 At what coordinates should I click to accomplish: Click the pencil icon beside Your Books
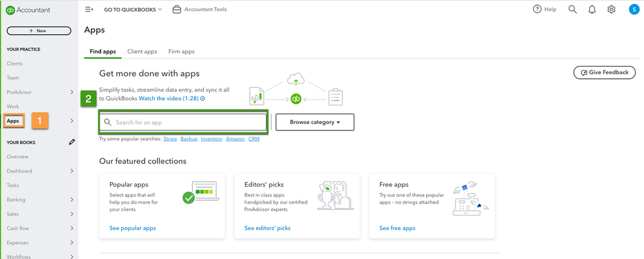[72, 142]
